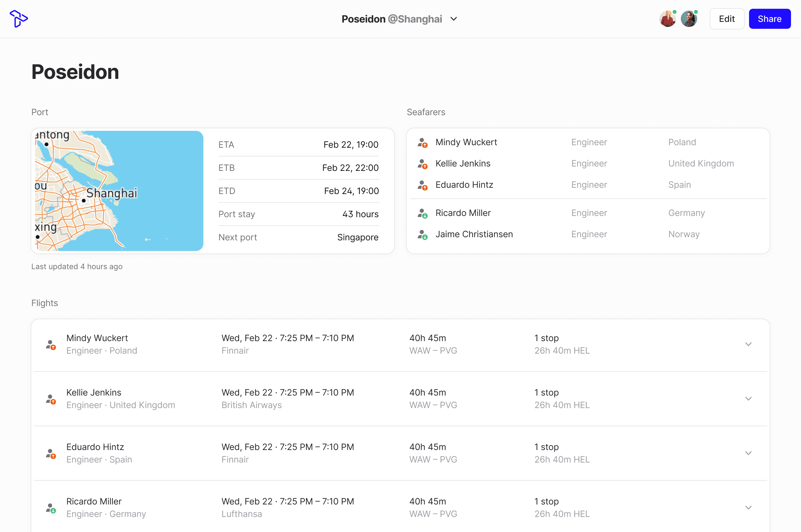Click Ricardo Miller's person icon in Flights list
Viewport: 801px width, 532px height.
pyautogui.click(x=51, y=508)
